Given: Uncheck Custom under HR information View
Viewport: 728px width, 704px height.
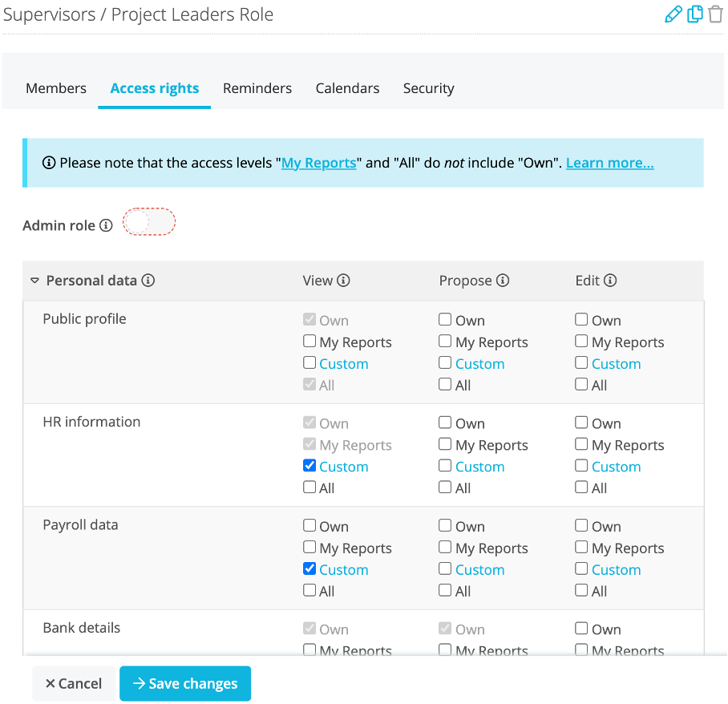Looking at the screenshot, I should (x=309, y=466).
